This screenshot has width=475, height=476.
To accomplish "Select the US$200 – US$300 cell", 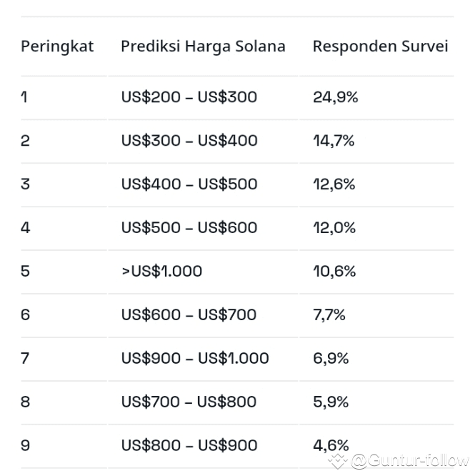I will click(x=189, y=97).
